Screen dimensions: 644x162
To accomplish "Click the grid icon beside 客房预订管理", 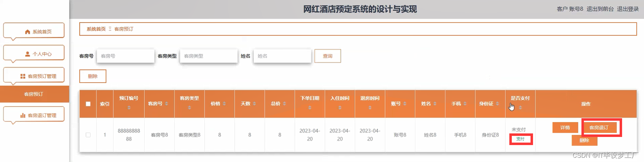I will pyautogui.click(x=23, y=76).
